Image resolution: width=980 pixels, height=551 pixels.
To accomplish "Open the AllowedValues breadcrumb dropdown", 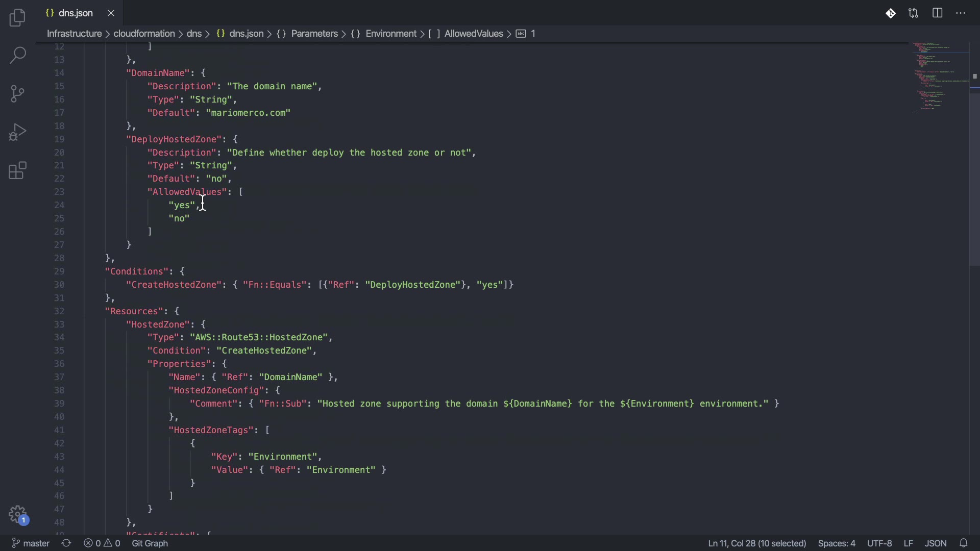I will [x=474, y=34].
